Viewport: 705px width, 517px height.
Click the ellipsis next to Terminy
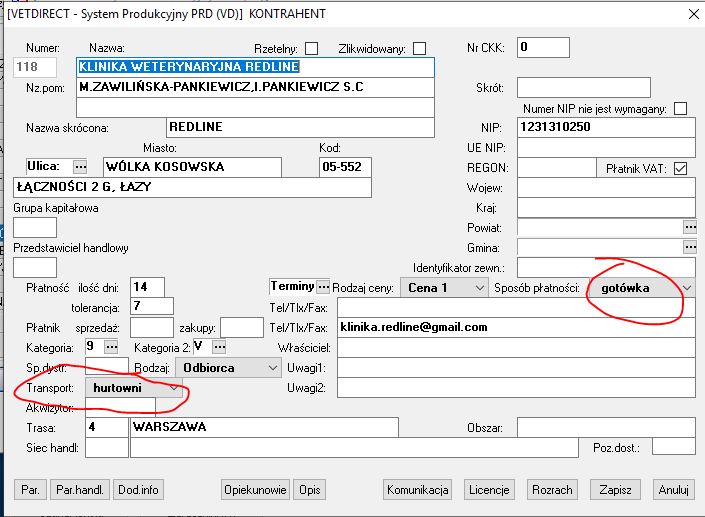[x=323, y=287]
